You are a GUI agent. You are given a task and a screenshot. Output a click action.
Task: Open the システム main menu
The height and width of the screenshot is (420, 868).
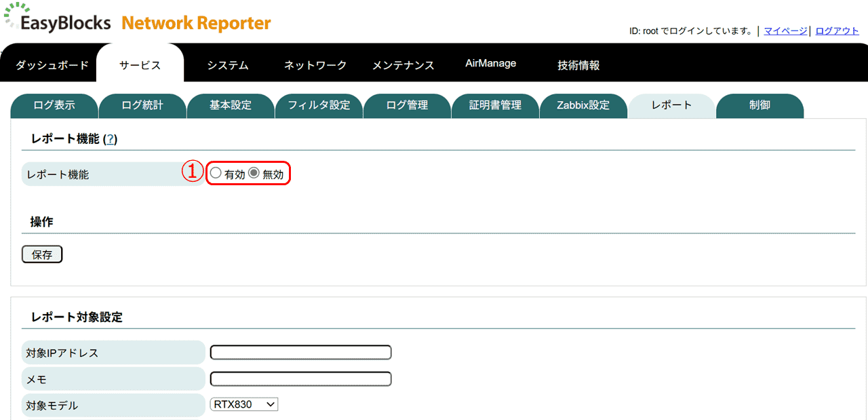click(228, 65)
